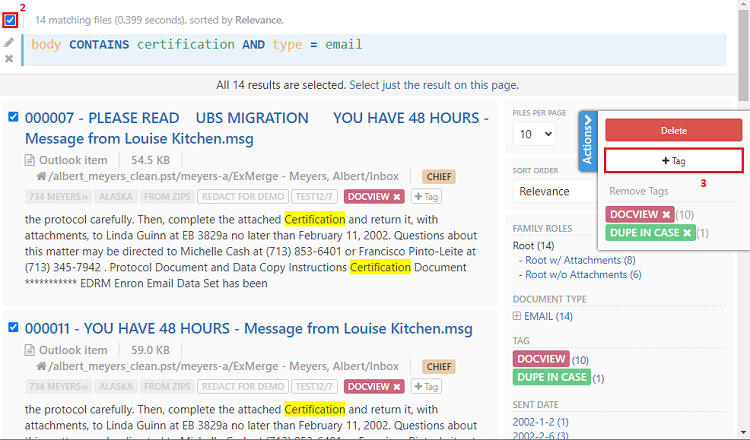The width and height of the screenshot is (750, 440).
Task: Click the Delete button in Actions panel
Action: click(673, 130)
